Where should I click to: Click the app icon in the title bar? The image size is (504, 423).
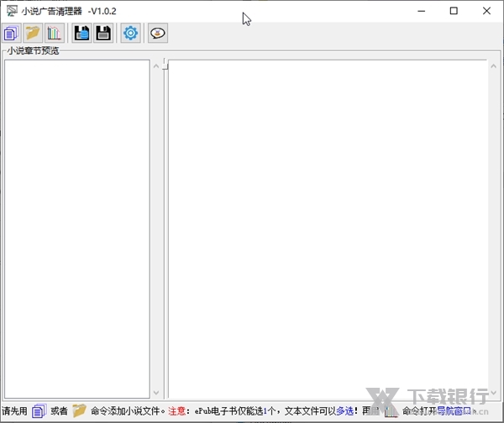tap(11, 11)
